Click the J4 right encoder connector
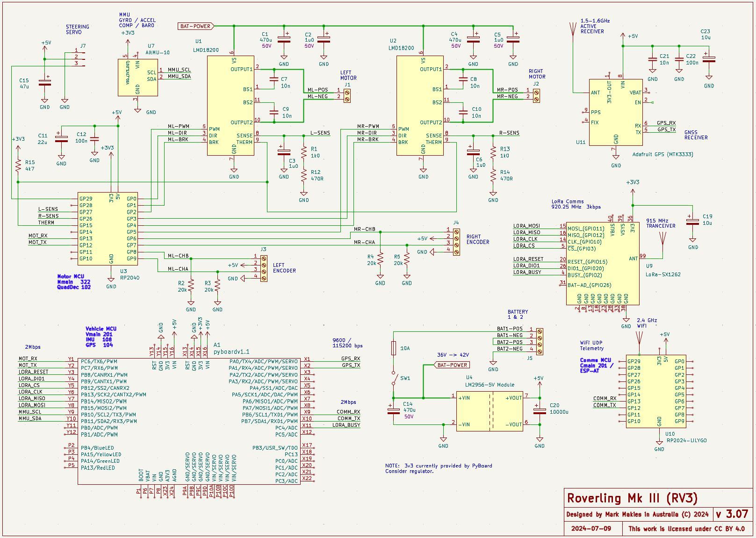 [456, 242]
